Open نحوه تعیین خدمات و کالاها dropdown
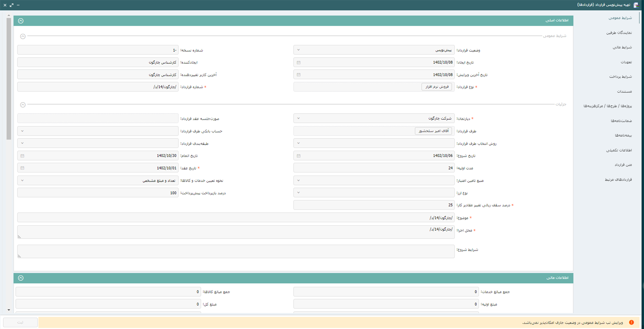Image resolution: width=644 pixels, height=329 pixels. coord(22,181)
